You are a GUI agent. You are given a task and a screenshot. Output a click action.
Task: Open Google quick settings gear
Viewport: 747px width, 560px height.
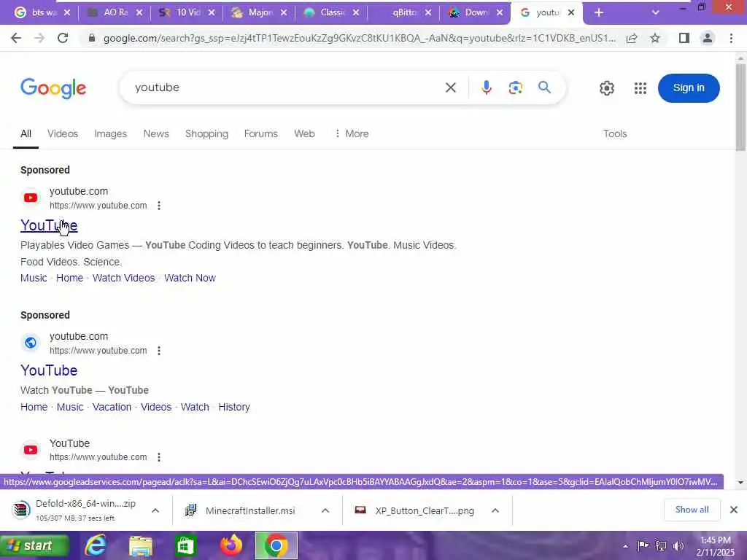[x=606, y=88]
